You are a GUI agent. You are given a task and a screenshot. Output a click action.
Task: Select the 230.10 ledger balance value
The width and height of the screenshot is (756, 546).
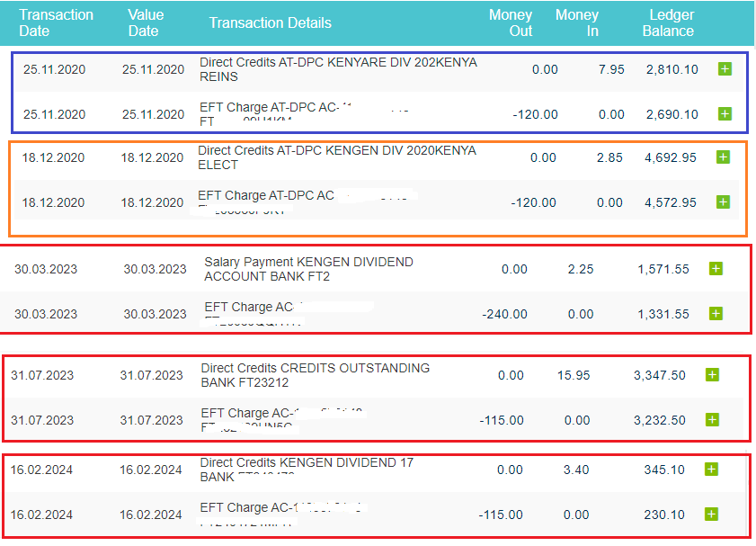664,515
